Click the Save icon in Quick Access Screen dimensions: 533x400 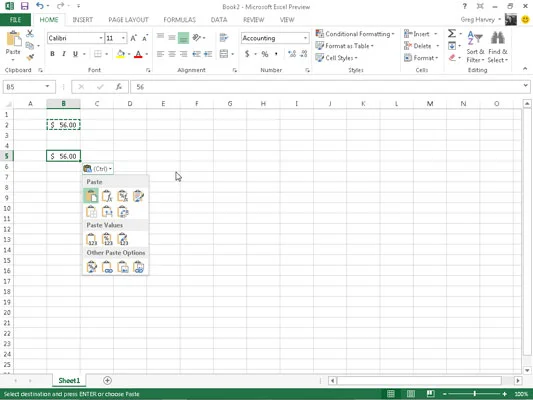coord(24,6)
